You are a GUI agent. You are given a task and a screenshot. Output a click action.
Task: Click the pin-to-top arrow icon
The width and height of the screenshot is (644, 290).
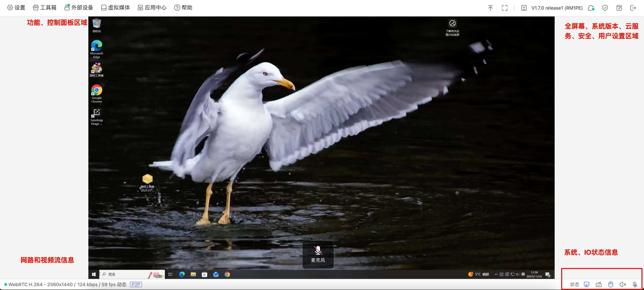point(490,8)
